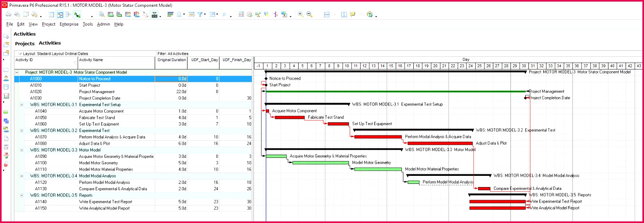Select activity A1100 Model Motor Geometry
Screen dimensions: 644x223
pyautogui.click(x=133, y=163)
